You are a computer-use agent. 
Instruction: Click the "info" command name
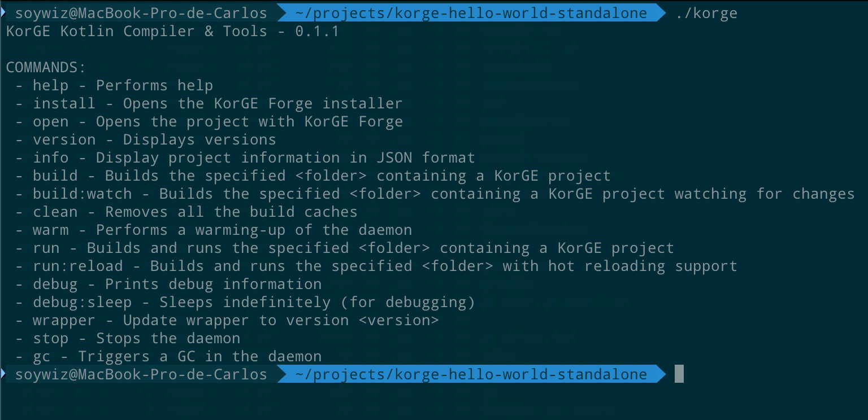50,158
